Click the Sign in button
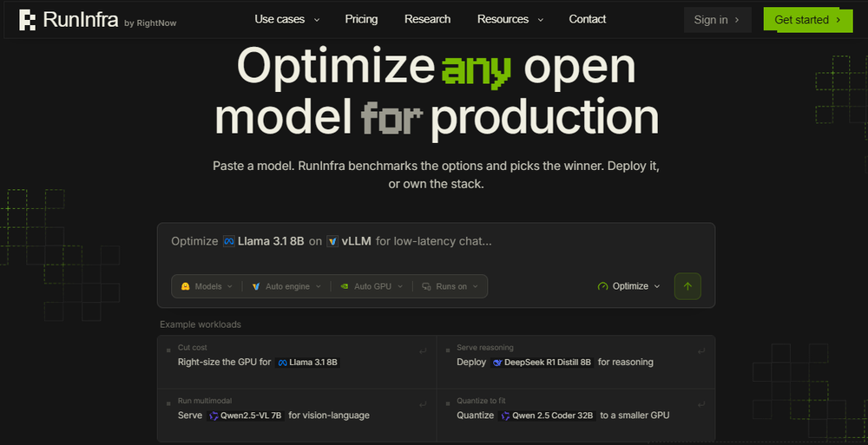 pos(718,20)
